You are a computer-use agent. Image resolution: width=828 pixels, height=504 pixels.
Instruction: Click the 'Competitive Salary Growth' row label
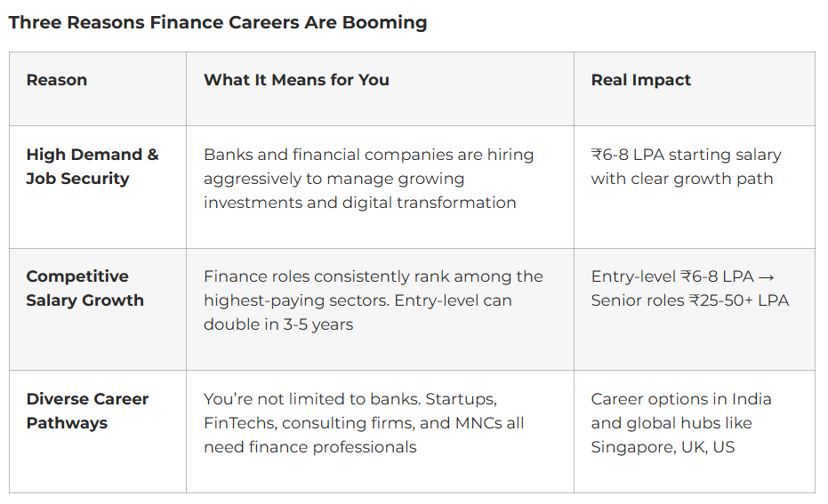click(84, 288)
